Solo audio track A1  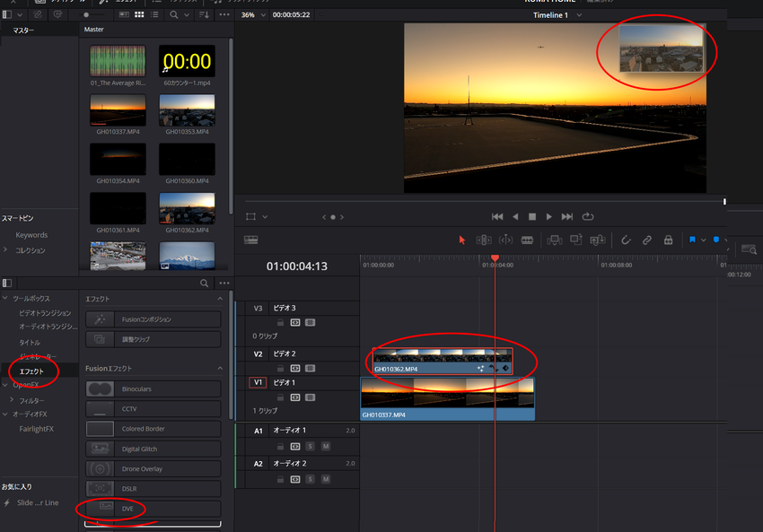pyautogui.click(x=310, y=446)
